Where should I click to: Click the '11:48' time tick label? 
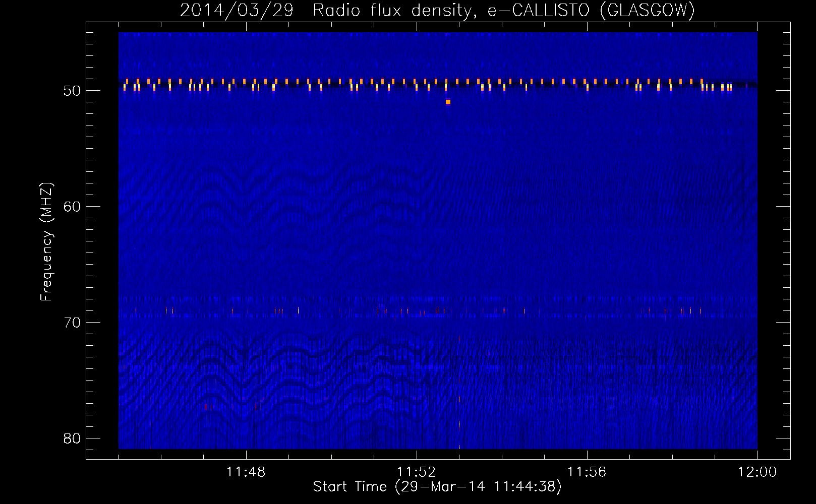(246, 472)
